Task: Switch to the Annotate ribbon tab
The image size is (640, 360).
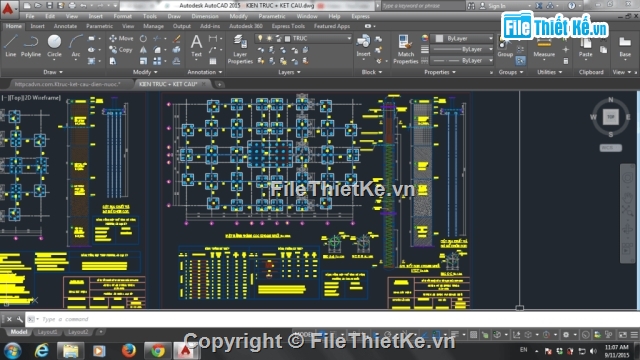Action: (65, 26)
